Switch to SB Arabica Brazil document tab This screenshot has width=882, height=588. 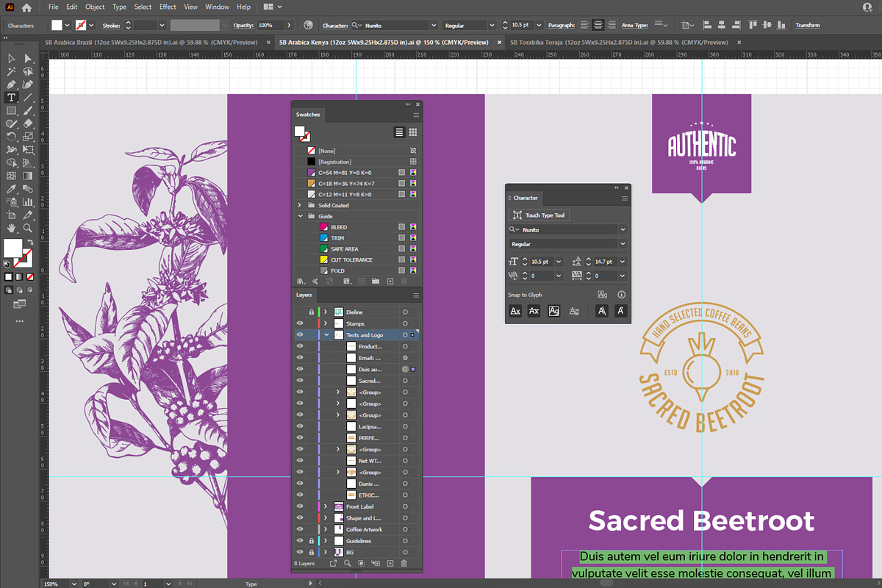click(x=151, y=43)
